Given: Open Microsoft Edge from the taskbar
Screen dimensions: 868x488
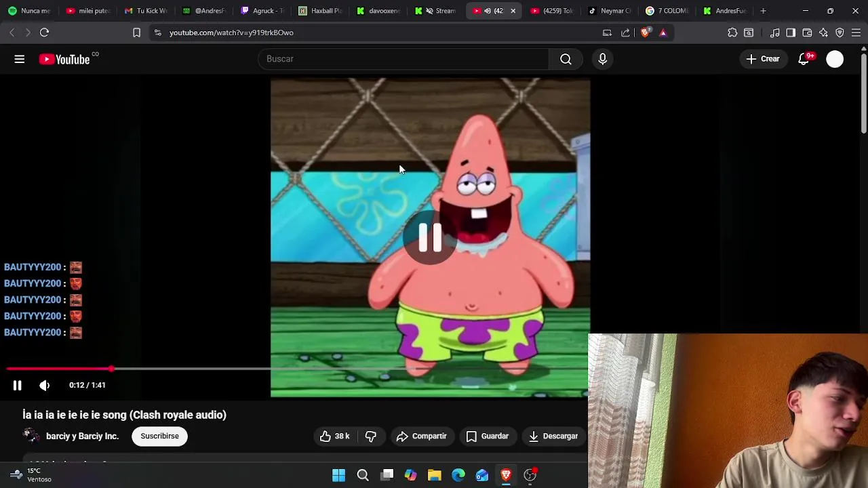Looking at the screenshot, I should [458, 475].
